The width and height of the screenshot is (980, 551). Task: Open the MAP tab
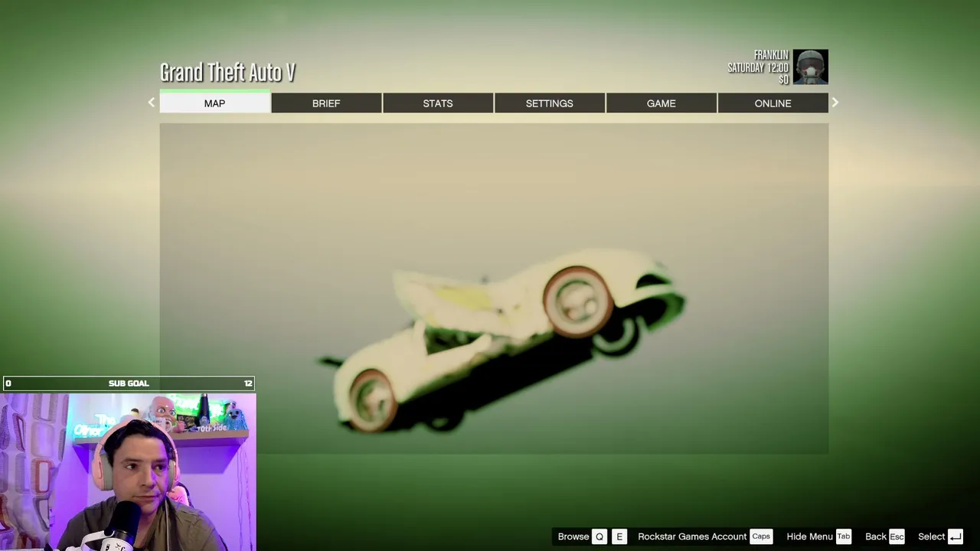pos(215,103)
